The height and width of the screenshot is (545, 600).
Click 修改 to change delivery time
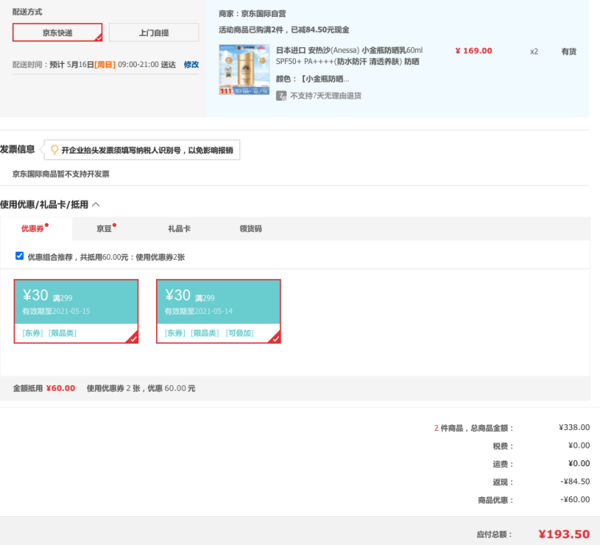pyautogui.click(x=192, y=65)
